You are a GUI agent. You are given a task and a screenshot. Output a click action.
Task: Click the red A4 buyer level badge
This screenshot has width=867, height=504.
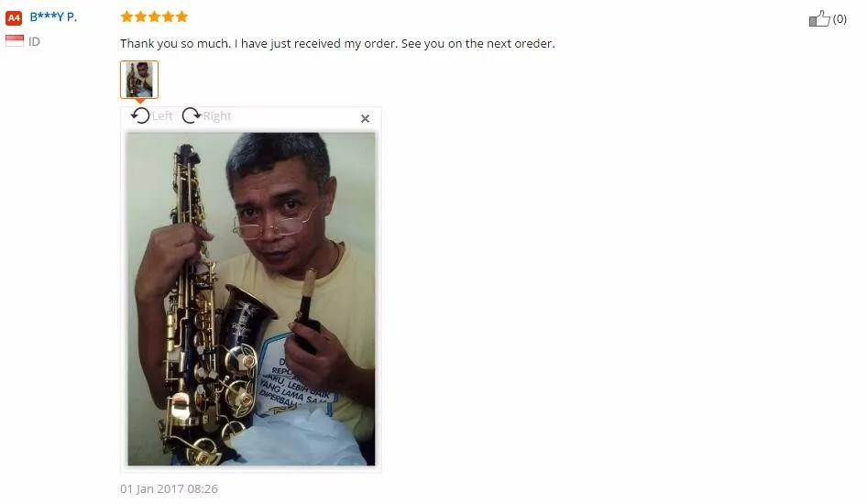[14, 17]
